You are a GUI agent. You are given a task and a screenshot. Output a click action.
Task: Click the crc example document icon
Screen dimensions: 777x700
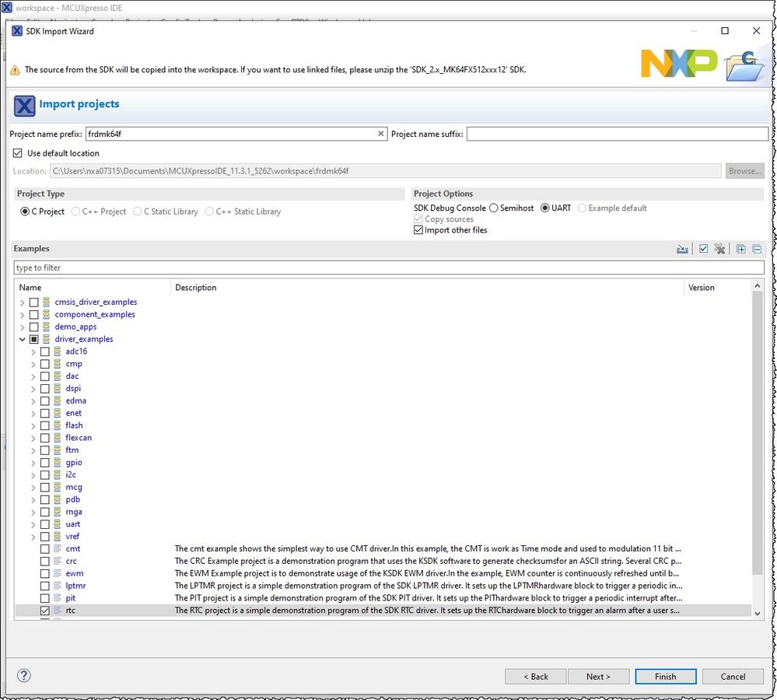[57, 561]
